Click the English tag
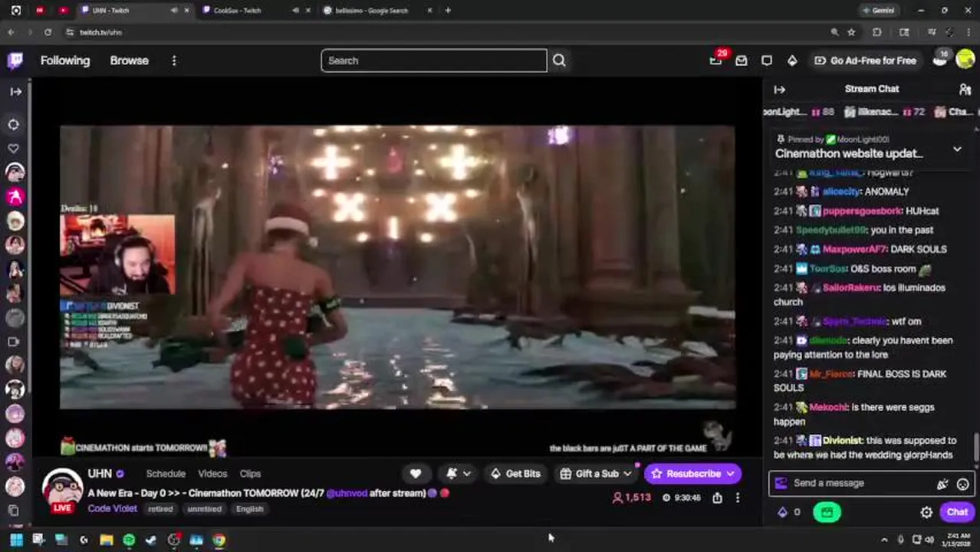The image size is (980, 552). (249, 509)
